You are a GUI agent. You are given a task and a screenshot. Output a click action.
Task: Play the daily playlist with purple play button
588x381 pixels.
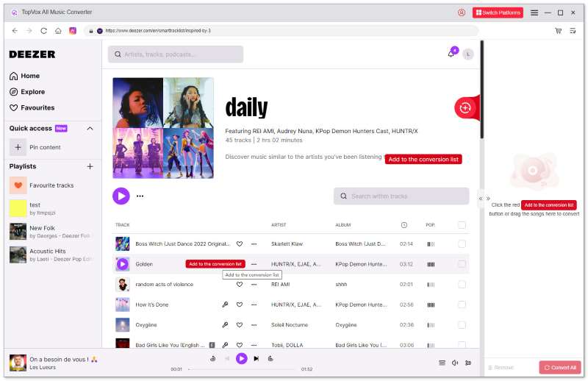click(x=121, y=196)
